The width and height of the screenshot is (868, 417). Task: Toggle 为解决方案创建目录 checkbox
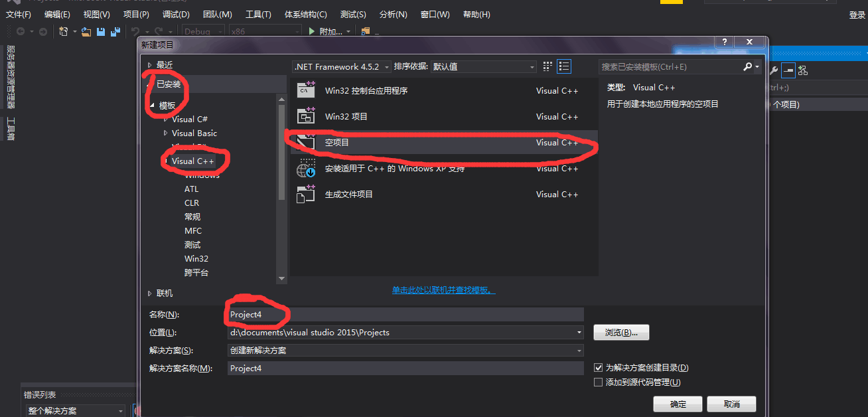pyautogui.click(x=599, y=367)
